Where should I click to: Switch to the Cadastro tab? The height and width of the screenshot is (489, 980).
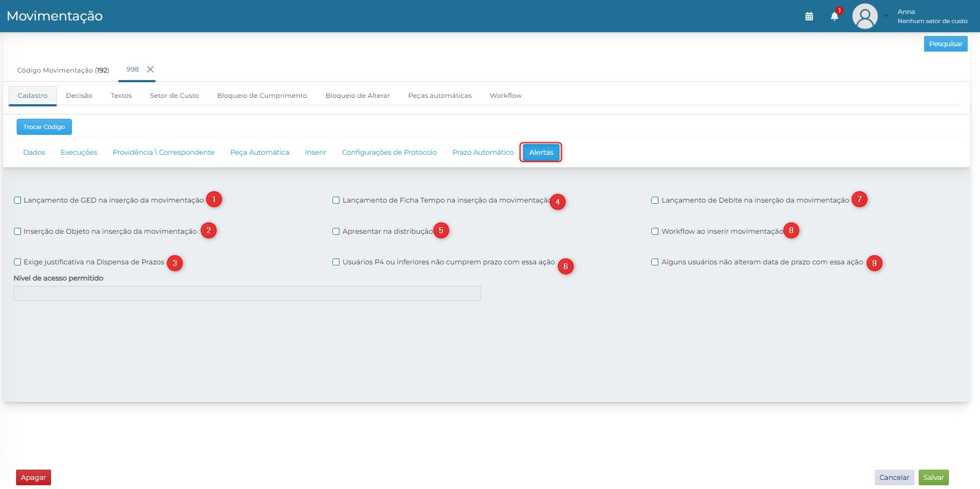pyautogui.click(x=33, y=96)
